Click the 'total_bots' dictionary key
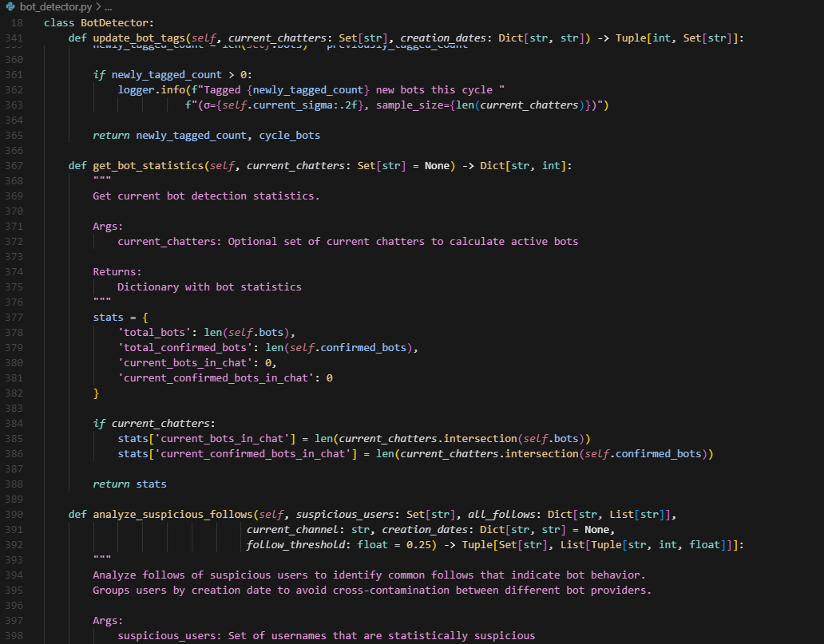The image size is (824, 644). [x=155, y=333]
